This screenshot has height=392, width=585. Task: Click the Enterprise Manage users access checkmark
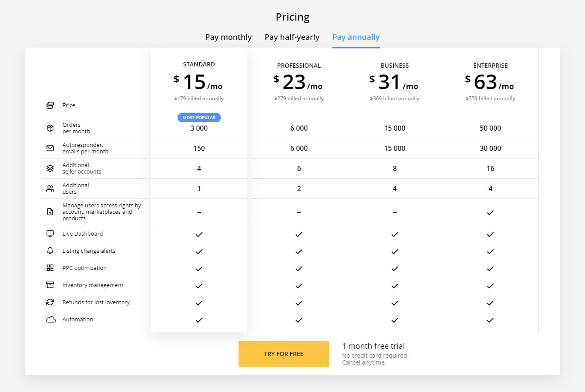[x=490, y=212]
